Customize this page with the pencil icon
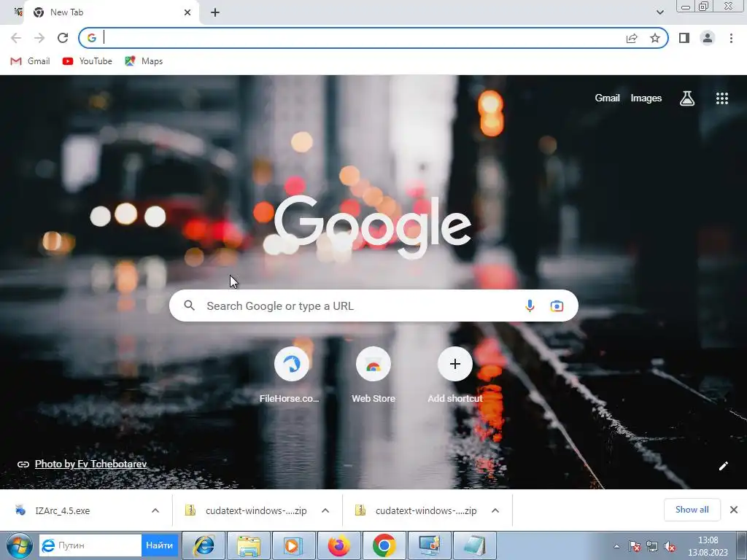 [723, 466]
